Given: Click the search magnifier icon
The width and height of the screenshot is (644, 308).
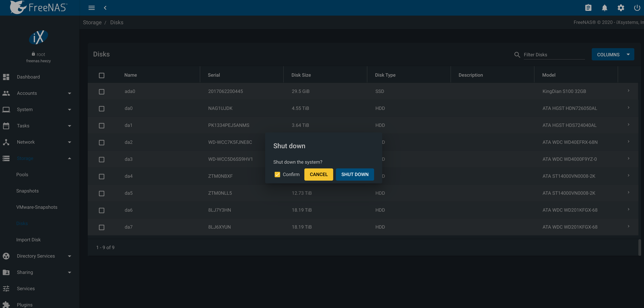Looking at the screenshot, I should [x=517, y=55].
